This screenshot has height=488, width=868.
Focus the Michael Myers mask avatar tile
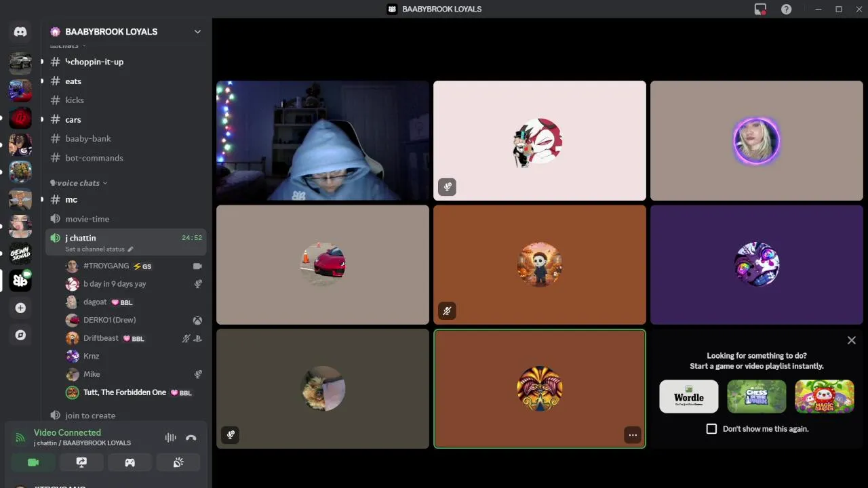tap(540, 265)
